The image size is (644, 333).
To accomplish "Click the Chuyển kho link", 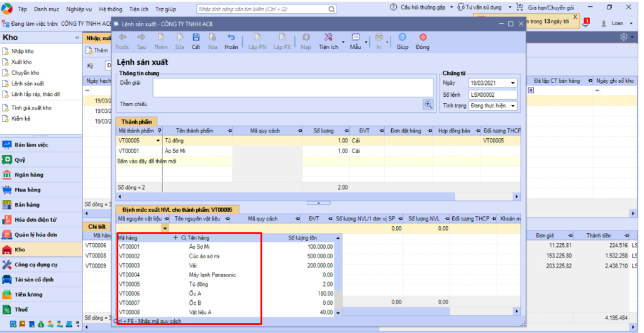I will tap(25, 73).
